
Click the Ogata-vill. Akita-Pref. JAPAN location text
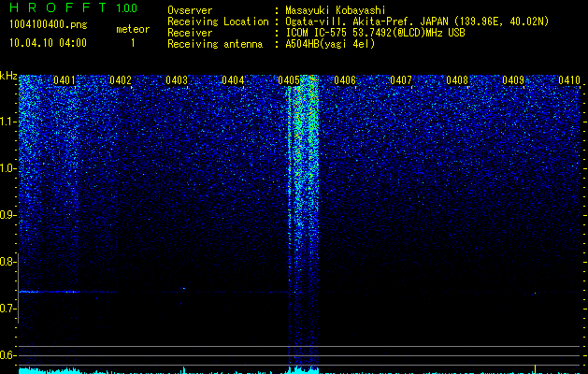[x=417, y=22]
